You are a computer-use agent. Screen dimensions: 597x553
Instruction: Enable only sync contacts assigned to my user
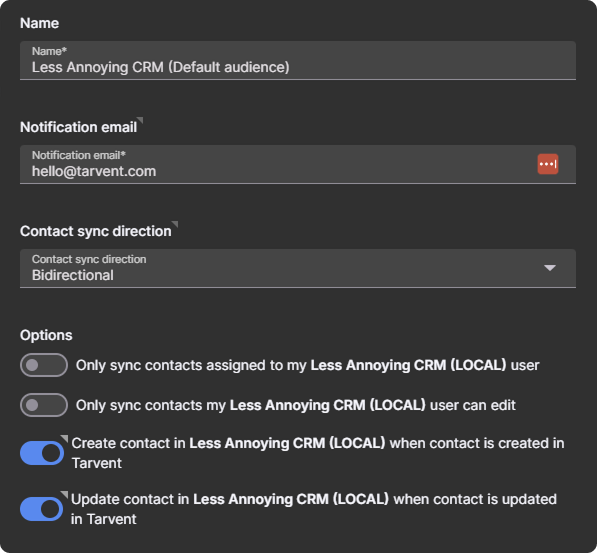pyautogui.click(x=44, y=365)
